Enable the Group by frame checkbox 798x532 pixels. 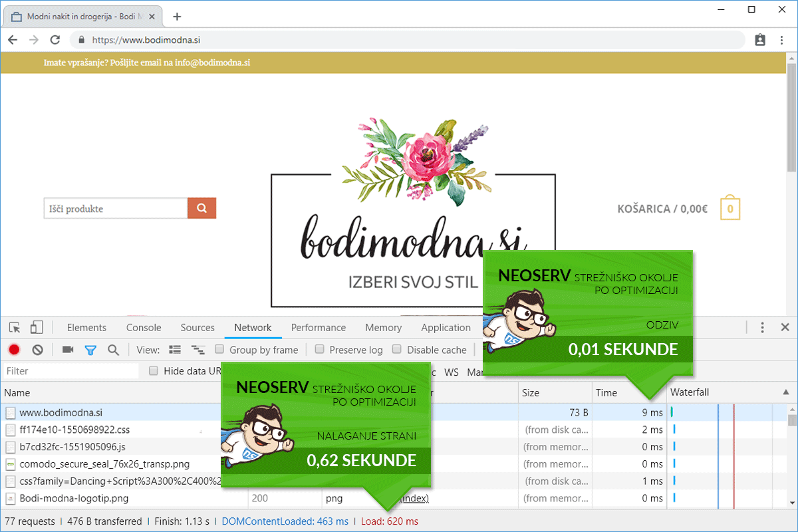(219, 350)
